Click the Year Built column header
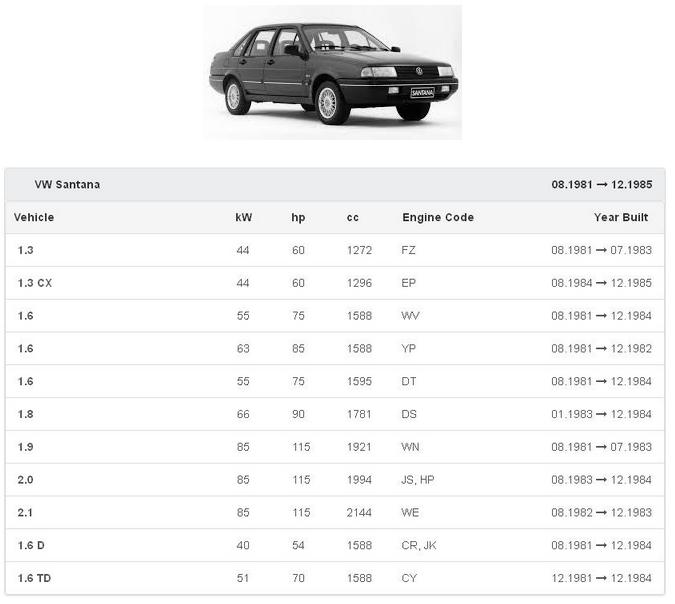The image size is (675, 604). 621,217
